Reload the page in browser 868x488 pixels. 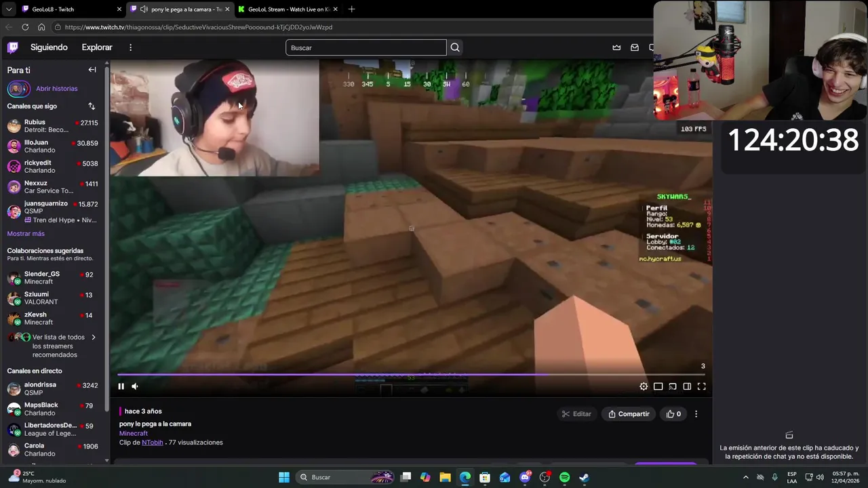pos(25,27)
